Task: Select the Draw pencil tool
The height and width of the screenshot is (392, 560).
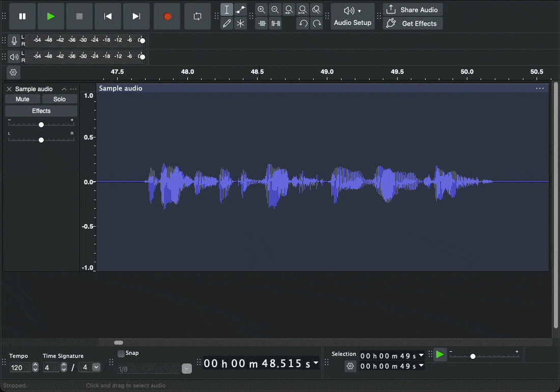Action: (227, 23)
